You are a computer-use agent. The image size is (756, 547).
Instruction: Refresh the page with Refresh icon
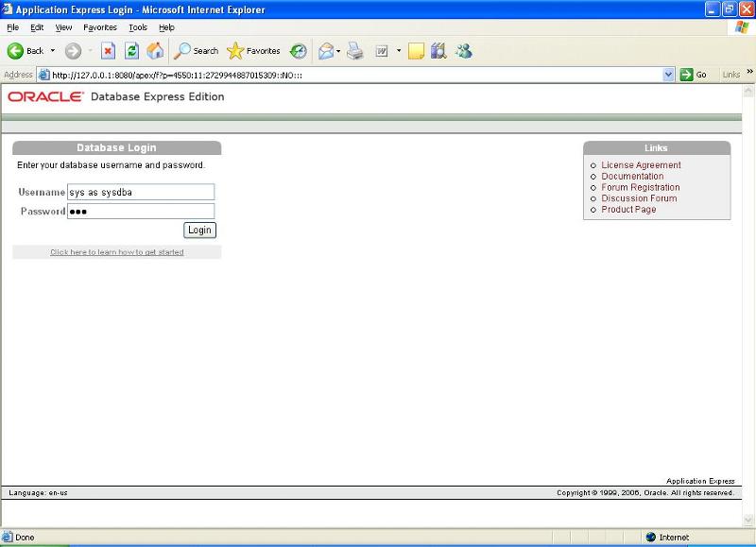coord(131,51)
